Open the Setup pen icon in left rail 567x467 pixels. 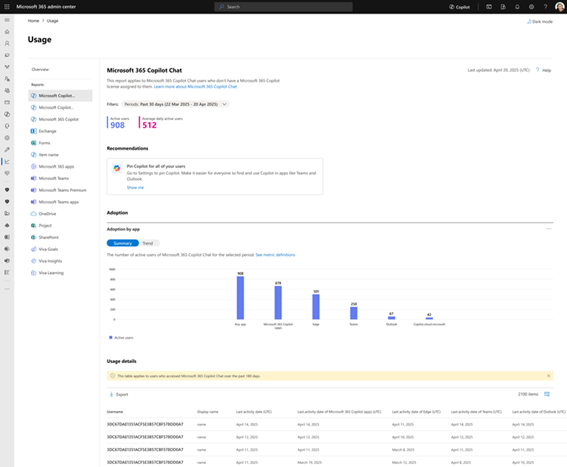pyautogui.click(x=7, y=150)
